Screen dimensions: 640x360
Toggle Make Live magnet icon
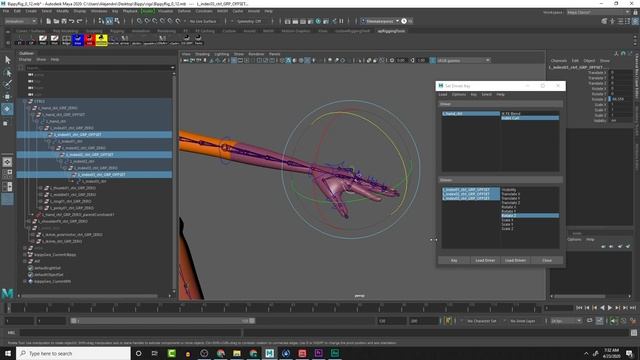coord(178,21)
